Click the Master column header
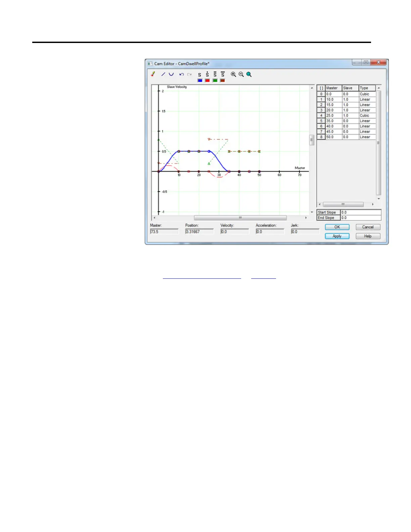Image resolution: width=411 pixels, height=532 pixels. click(x=334, y=88)
